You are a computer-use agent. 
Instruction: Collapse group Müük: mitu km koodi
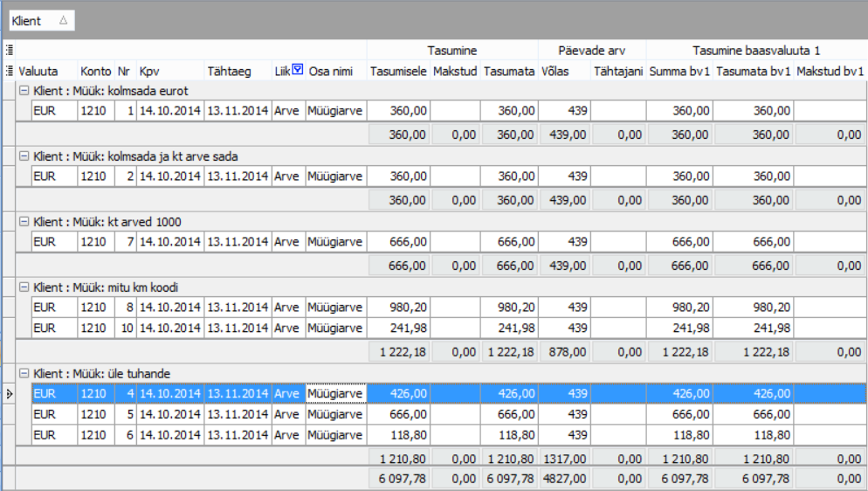coord(24,287)
